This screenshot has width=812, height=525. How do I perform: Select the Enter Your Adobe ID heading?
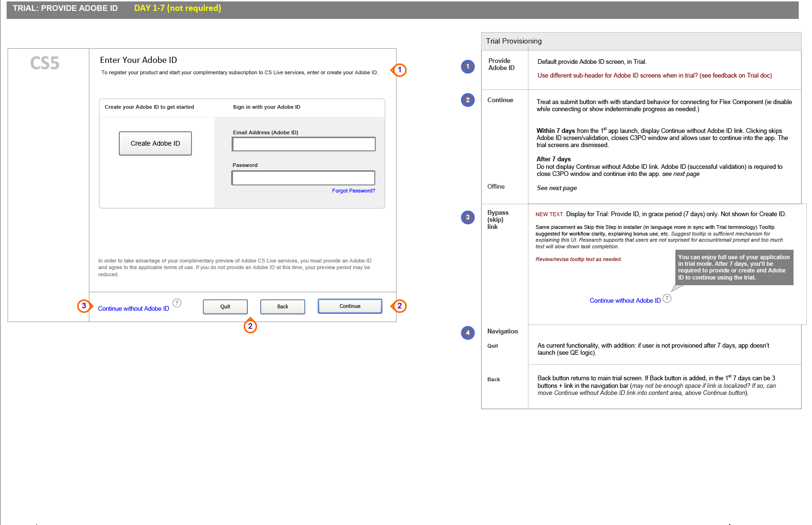[138, 60]
